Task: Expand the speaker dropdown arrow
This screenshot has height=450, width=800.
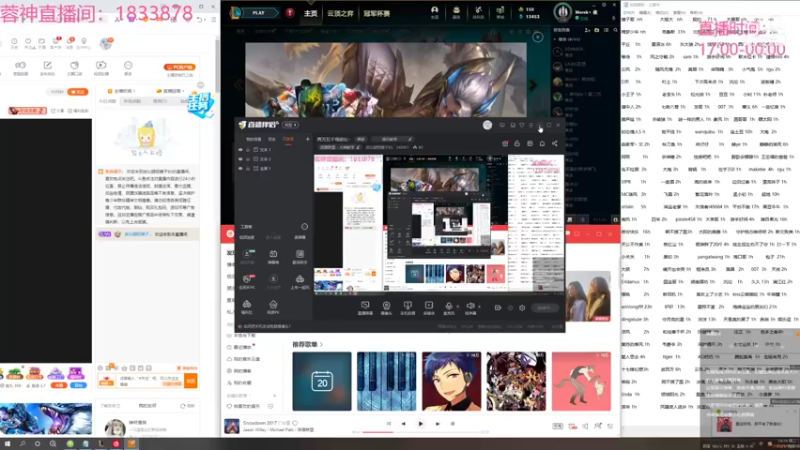Action: [x=479, y=307]
